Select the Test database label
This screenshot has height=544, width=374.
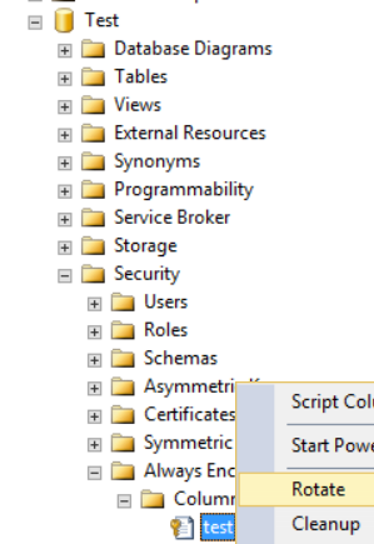click(102, 20)
